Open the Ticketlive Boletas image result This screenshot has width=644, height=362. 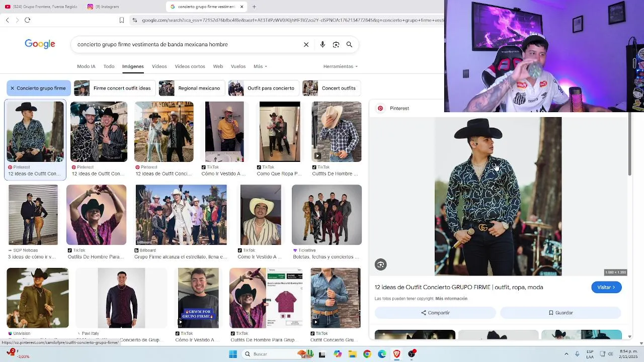click(327, 215)
